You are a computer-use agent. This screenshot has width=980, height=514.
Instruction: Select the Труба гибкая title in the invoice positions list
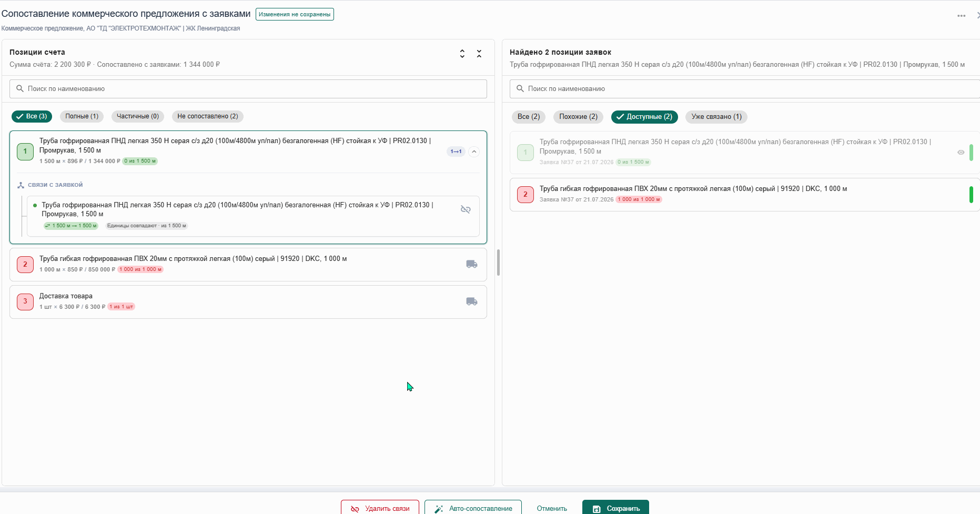(193, 259)
